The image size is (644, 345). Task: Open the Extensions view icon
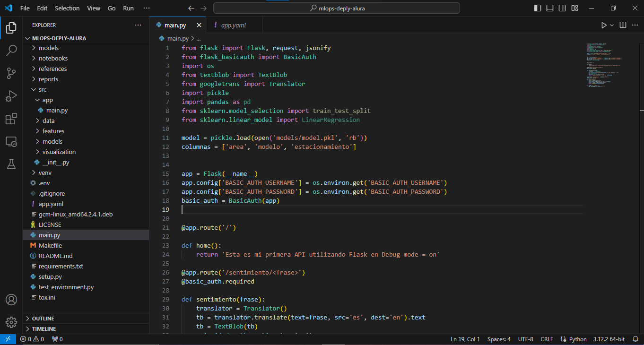[x=11, y=119]
